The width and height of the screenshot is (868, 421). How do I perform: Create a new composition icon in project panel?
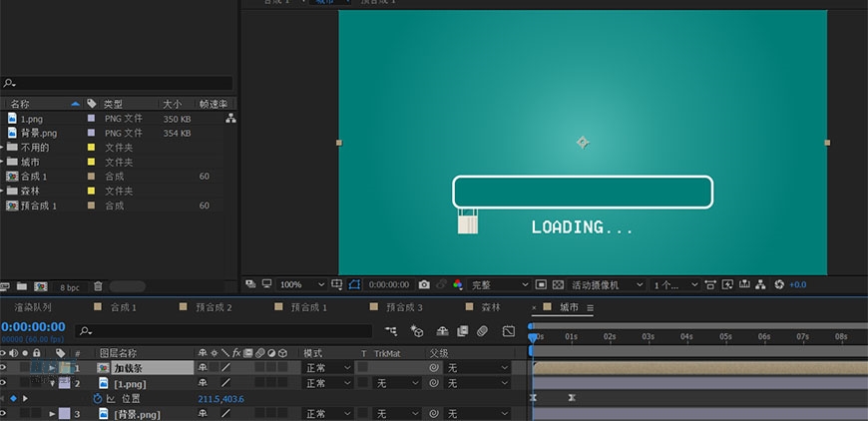[41, 286]
